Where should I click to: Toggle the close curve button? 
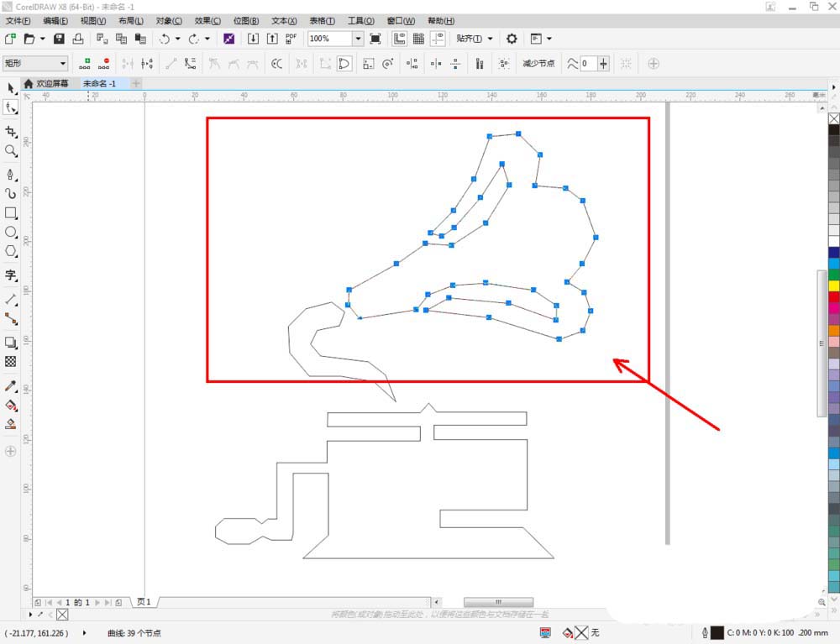pyautogui.click(x=344, y=64)
